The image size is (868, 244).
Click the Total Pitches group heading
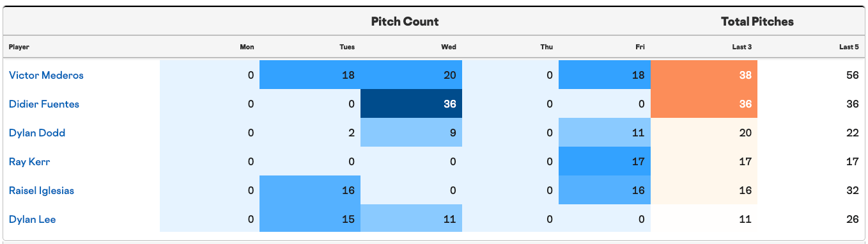click(757, 21)
